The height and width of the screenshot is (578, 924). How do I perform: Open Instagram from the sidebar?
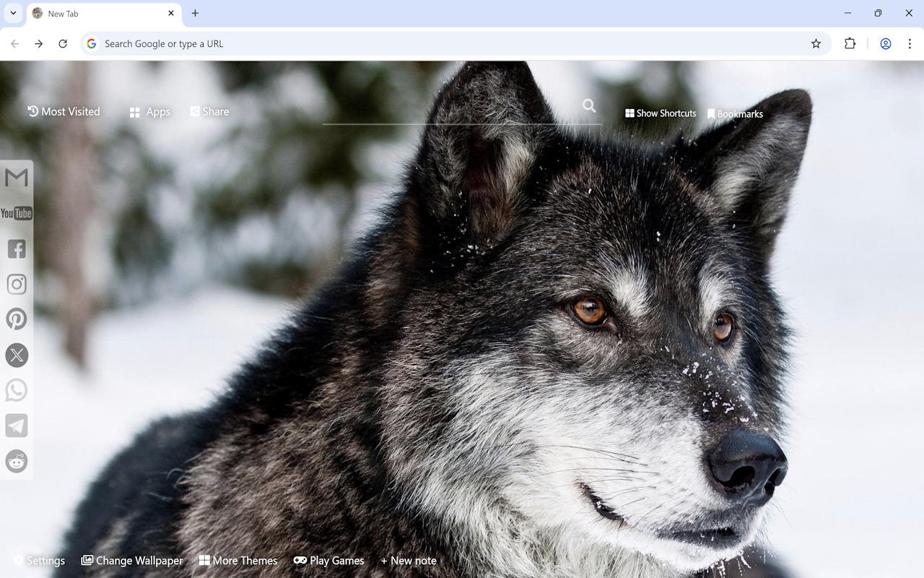[16, 284]
